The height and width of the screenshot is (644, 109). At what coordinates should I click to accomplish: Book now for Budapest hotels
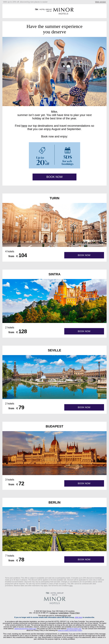point(84,483)
